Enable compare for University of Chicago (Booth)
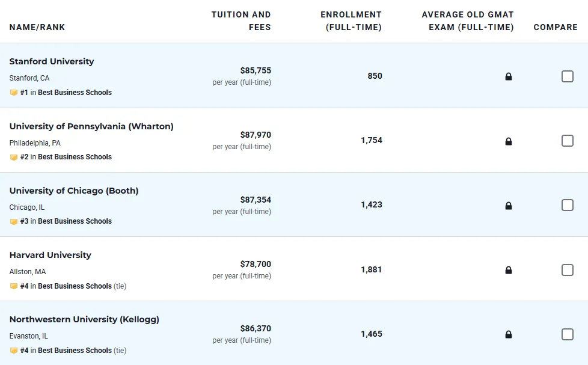The image size is (588, 365). (568, 205)
